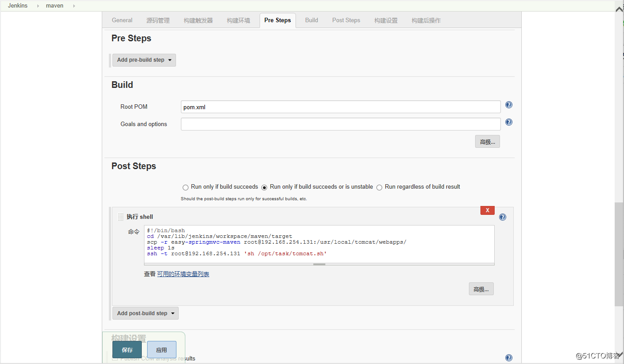
Task: Switch to 构建后操作 tab
Action: click(x=426, y=20)
